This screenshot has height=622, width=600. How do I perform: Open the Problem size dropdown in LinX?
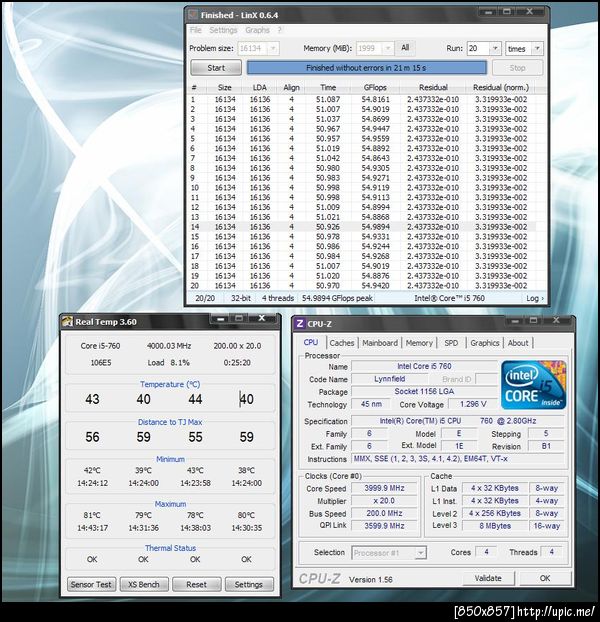[273, 48]
